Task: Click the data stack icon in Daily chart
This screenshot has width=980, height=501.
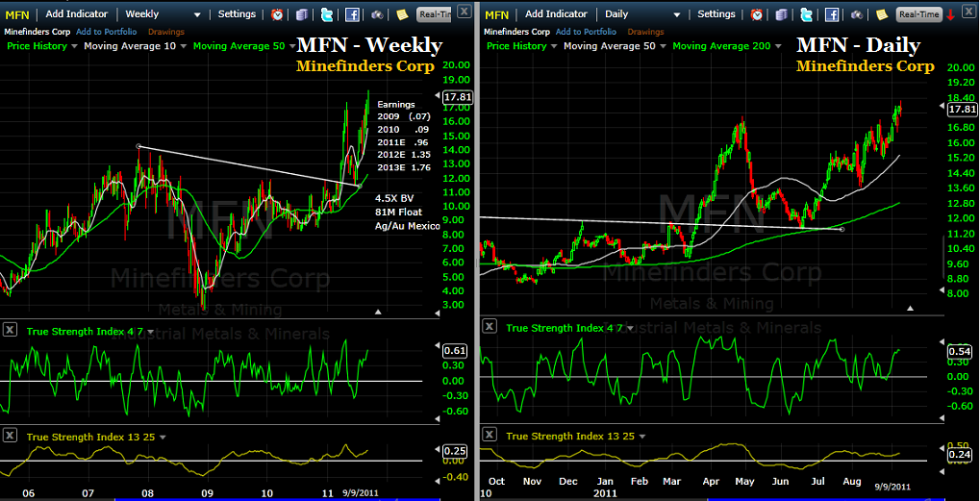Action: [x=781, y=14]
